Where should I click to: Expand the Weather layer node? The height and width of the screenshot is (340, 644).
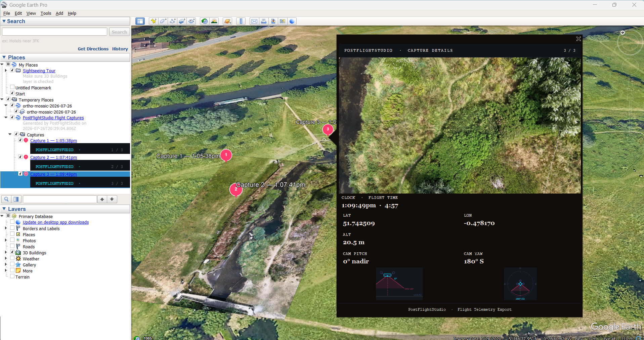[6, 258]
